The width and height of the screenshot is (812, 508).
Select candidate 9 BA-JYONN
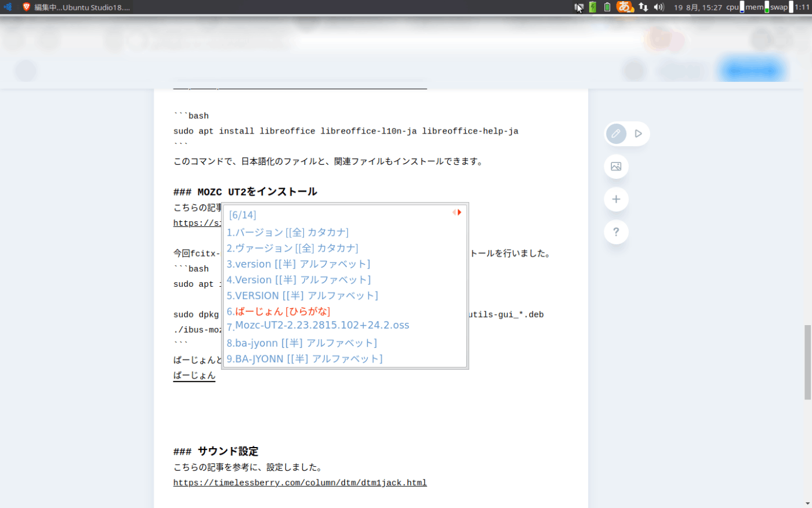[304, 358]
